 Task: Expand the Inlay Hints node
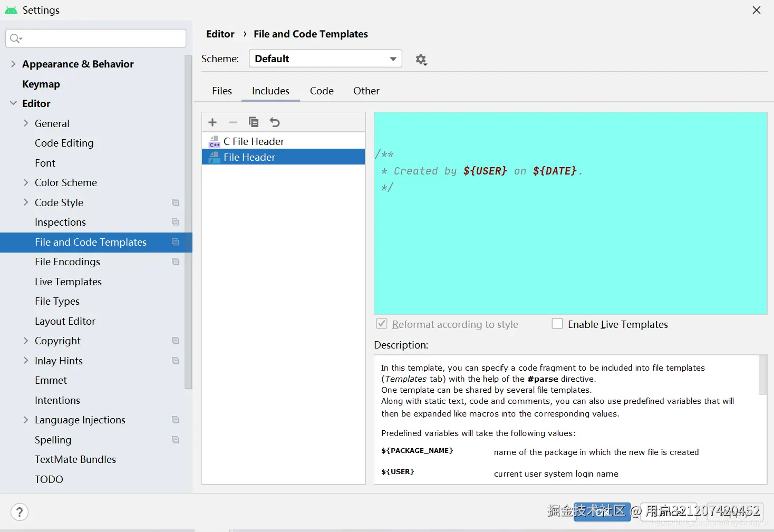coord(26,360)
